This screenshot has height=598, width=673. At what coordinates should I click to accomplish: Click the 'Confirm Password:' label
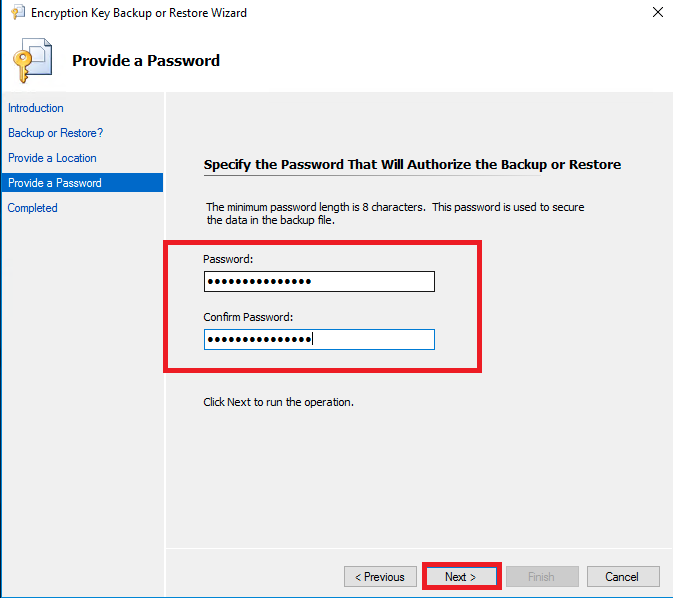[x=248, y=317]
